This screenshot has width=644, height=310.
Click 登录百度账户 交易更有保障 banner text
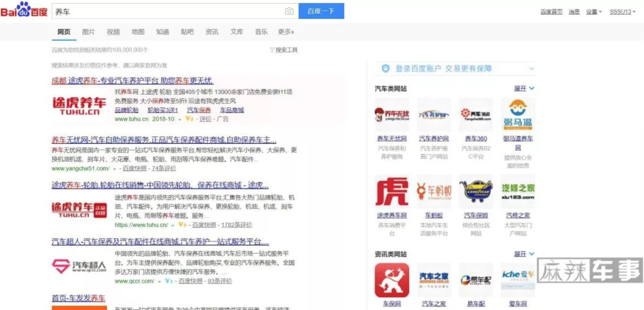pos(443,69)
